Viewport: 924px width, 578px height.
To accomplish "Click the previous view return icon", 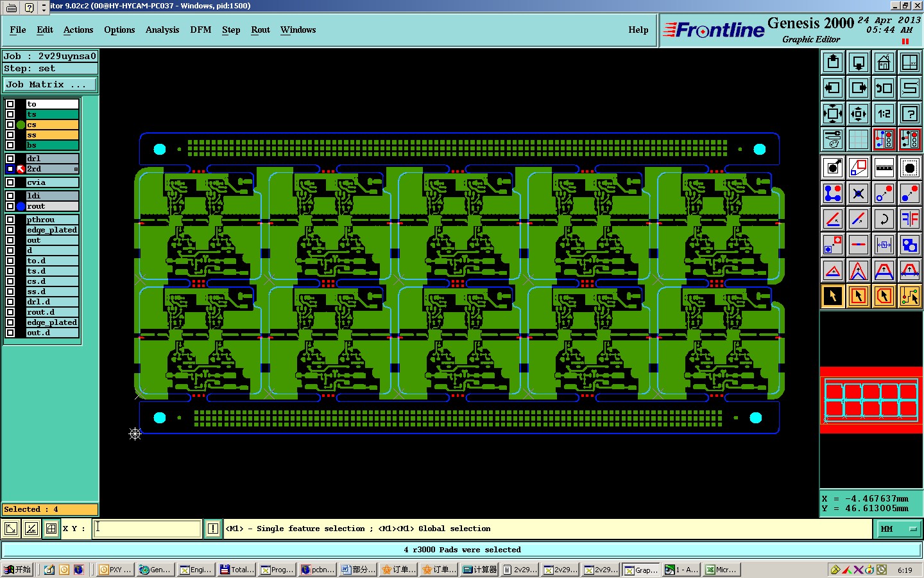I will coord(884,88).
